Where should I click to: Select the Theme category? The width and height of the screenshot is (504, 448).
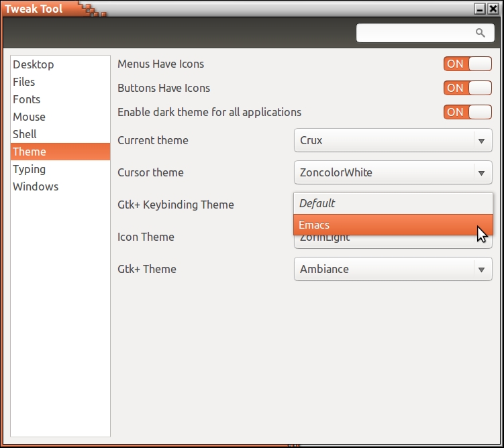30,152
